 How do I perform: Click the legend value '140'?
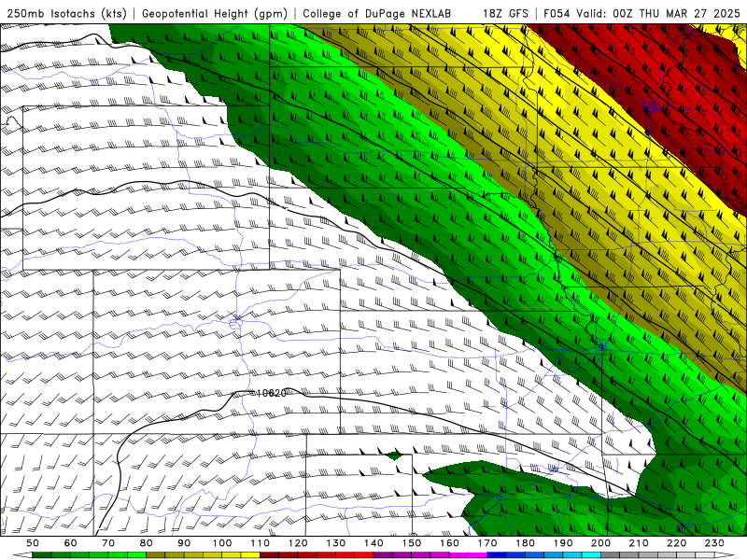[x=374, y=543]
